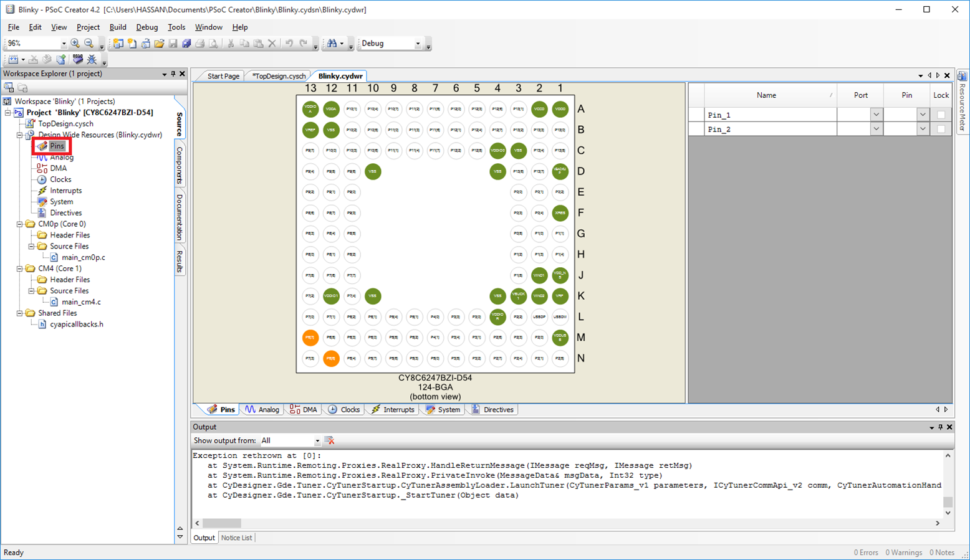Click the Clean project icon
Viewport: 970px width, 560px height.
[33, 60]
